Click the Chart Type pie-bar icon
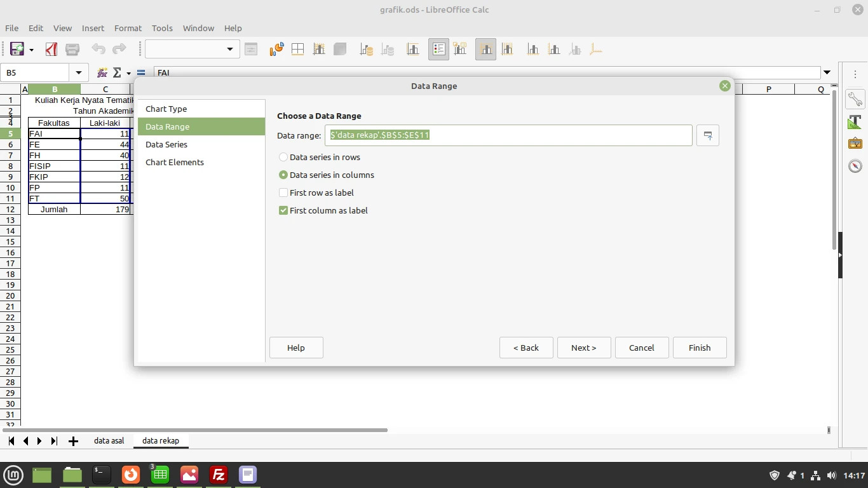This screenshot has width=868, height=488. point(276,50)
